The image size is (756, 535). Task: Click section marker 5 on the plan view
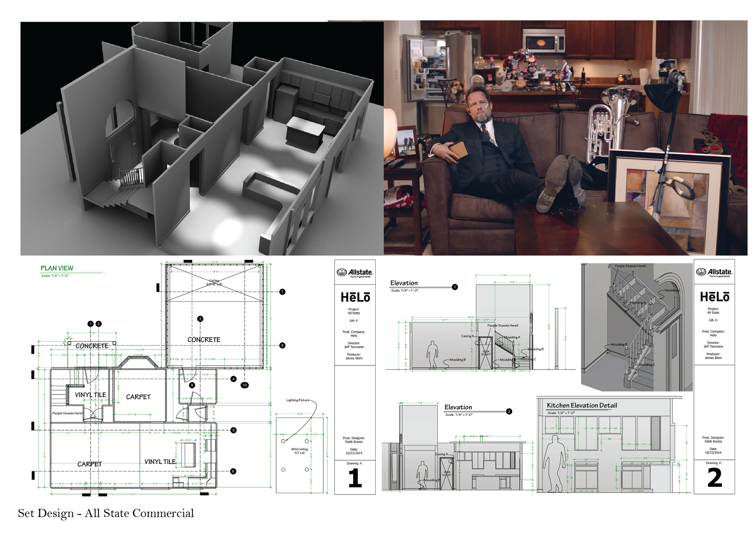click(x=233, y=430)
